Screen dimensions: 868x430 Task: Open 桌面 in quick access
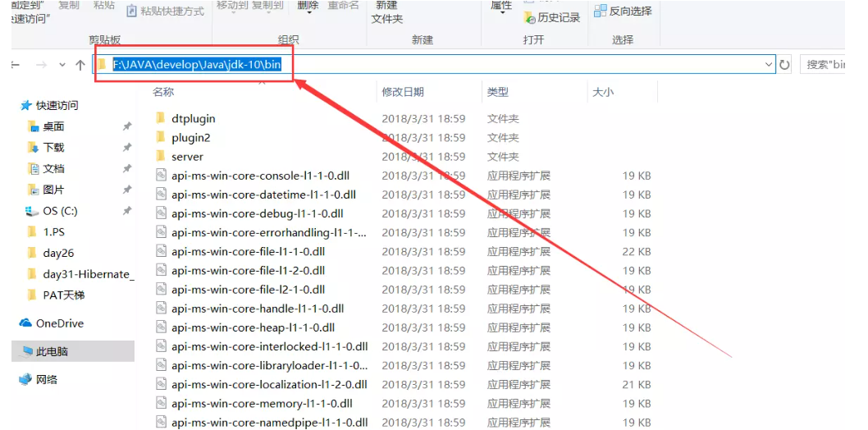47,126
